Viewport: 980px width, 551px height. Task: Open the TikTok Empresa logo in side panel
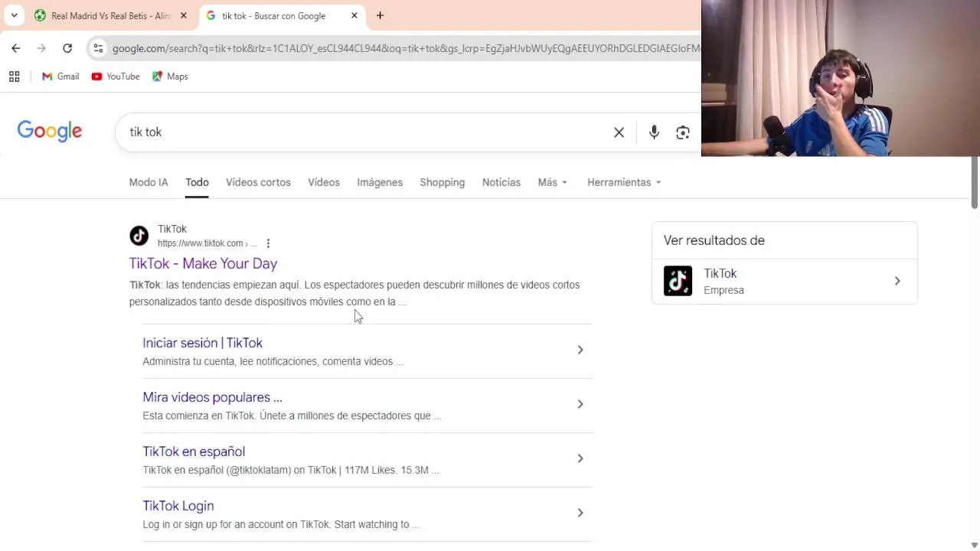(678, 281)
